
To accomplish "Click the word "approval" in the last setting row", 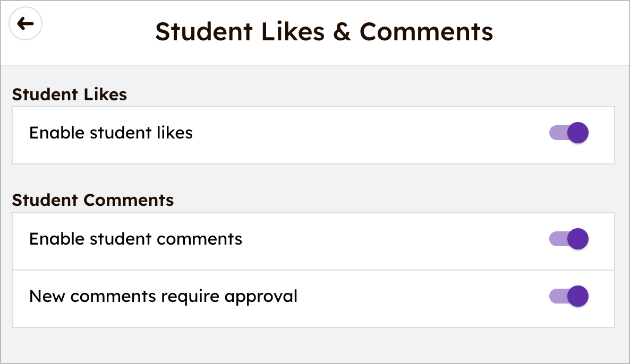I will pos(261,296).
